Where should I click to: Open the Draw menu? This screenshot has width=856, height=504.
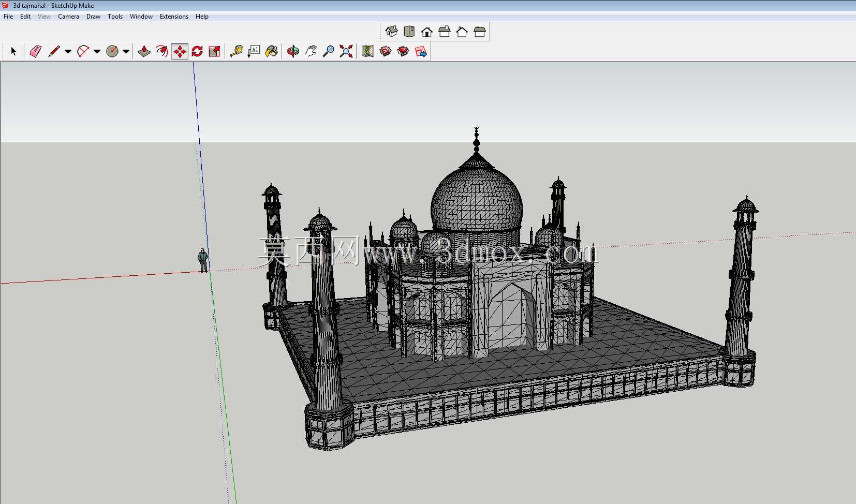coord(93,17)
